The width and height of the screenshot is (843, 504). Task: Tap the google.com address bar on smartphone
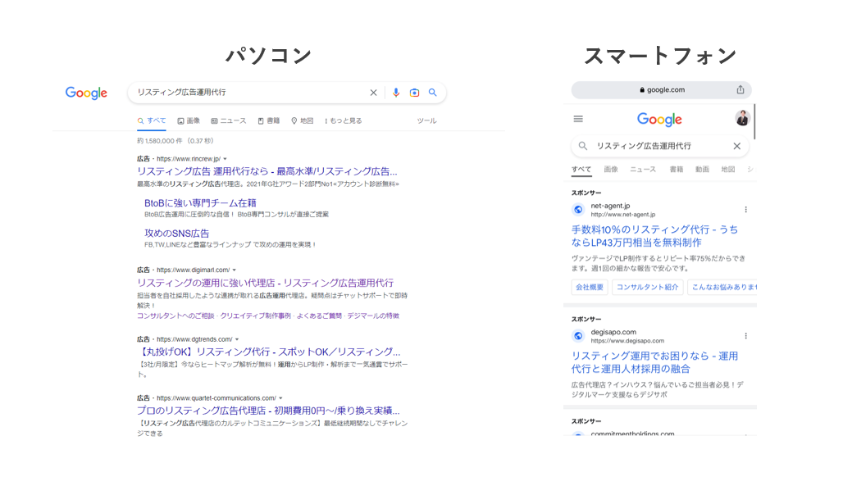[x=661, y=89]
